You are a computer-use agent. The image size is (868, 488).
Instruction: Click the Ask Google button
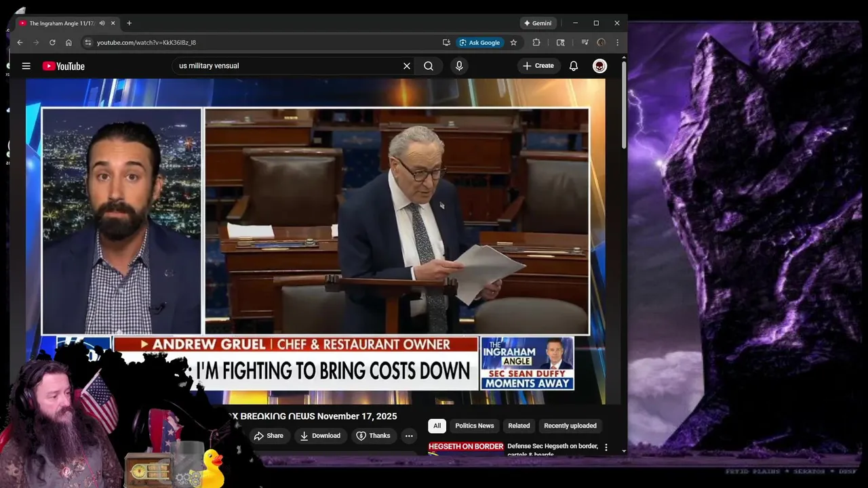[479, 43]
